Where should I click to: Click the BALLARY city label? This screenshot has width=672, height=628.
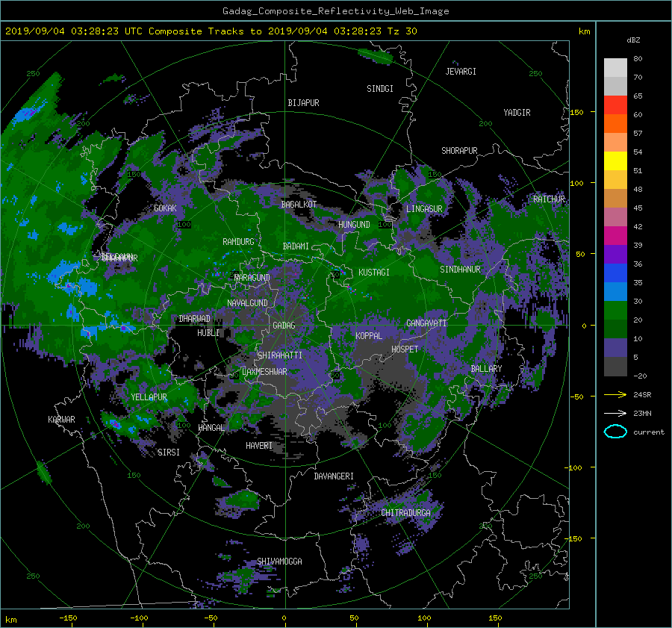(486, 369)
